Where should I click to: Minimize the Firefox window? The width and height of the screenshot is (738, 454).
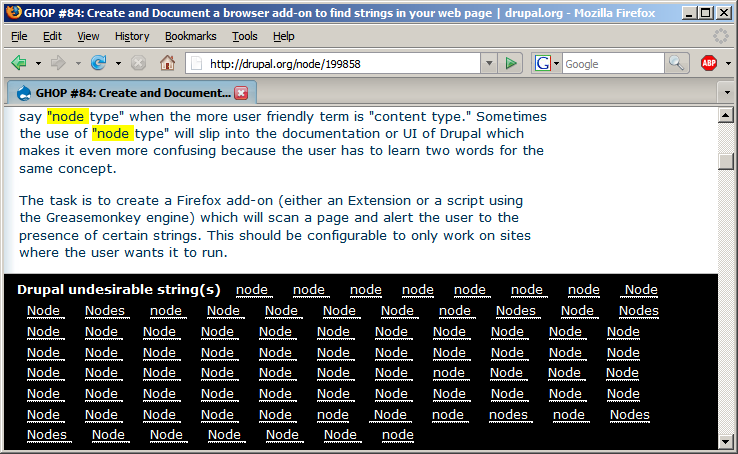tap(689, 13)
